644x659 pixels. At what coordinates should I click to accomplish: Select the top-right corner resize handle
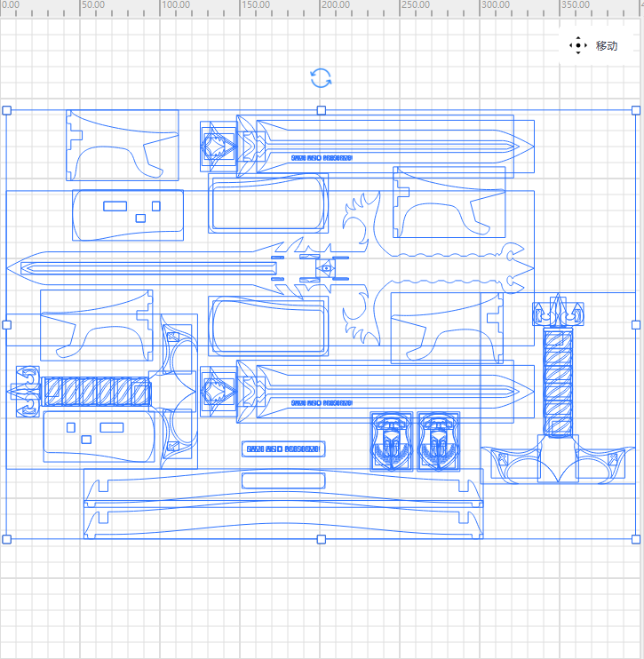[636, 110]
